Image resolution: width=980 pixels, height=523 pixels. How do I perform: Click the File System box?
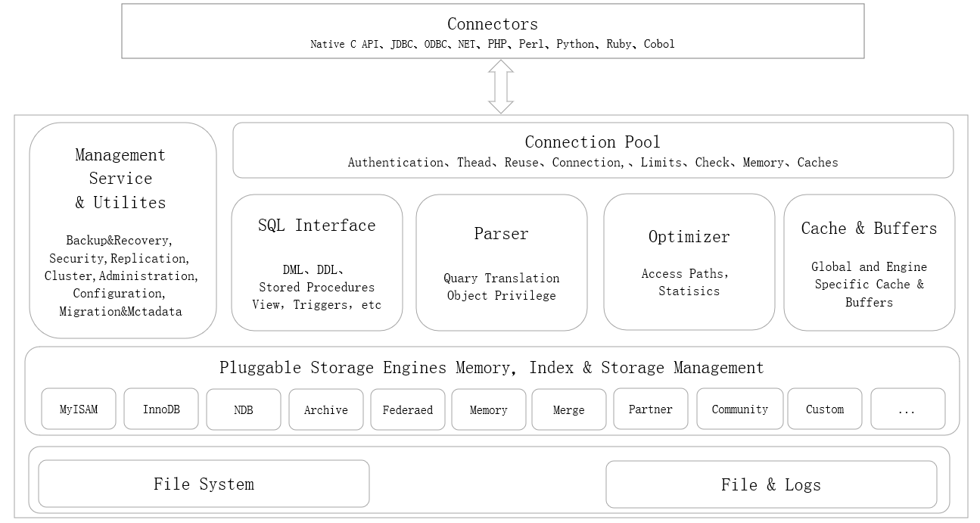tap(204, 484)
